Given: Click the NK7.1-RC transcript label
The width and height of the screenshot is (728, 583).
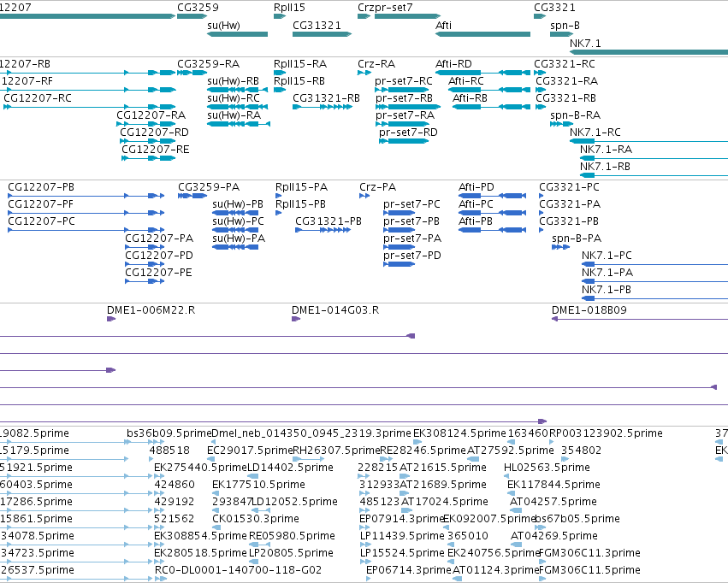Looking at the screenshot, I should 595,132.
